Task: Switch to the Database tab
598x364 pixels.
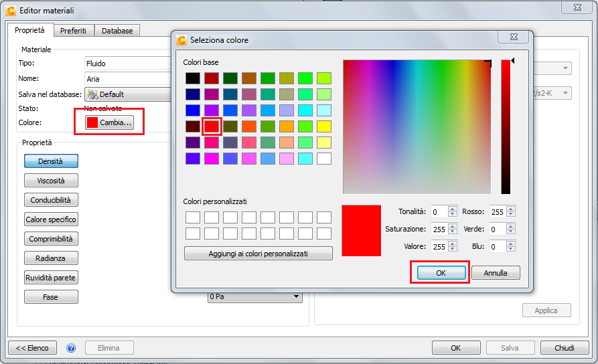Action: coord(117,31)
